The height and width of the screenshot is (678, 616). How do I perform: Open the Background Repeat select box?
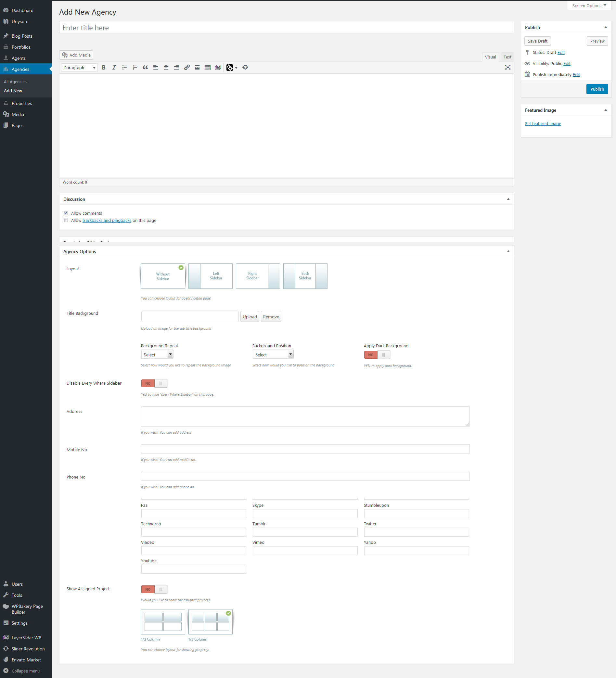point(157,354)
